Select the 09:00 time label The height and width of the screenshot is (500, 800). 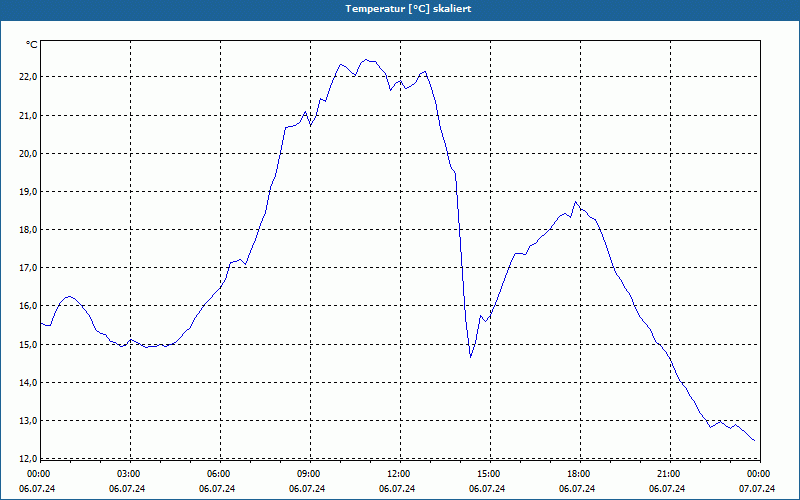pyautogui.click(x=308, y=474)
